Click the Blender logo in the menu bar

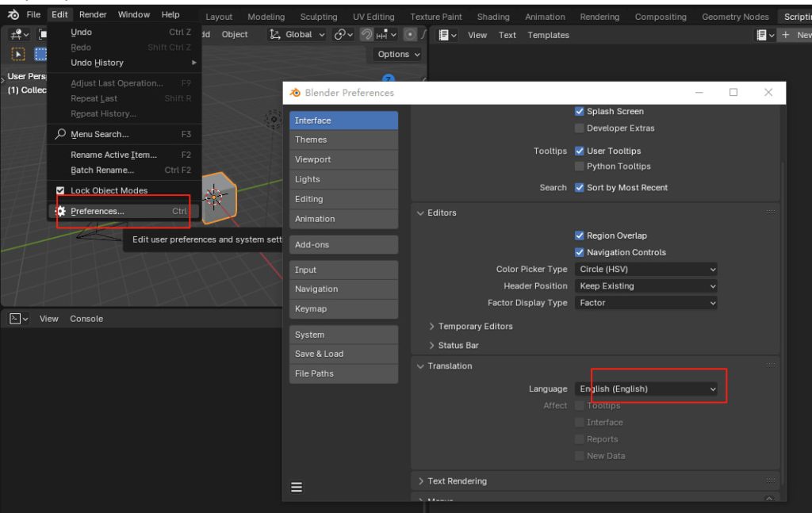[13, 14]
